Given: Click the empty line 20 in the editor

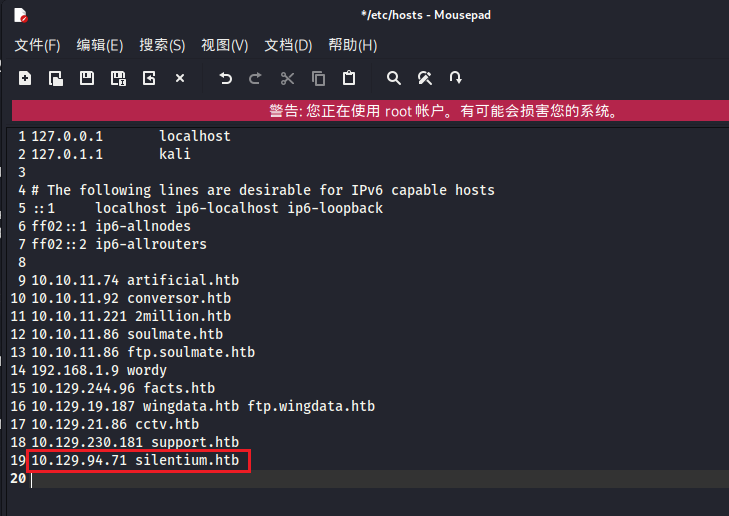Looking at the screenshot, I should (300, 479).
